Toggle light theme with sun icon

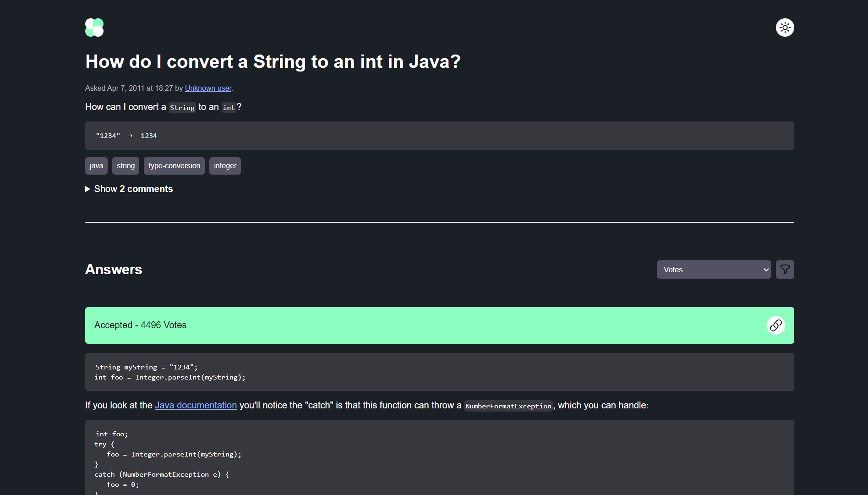tap(785, 27)
